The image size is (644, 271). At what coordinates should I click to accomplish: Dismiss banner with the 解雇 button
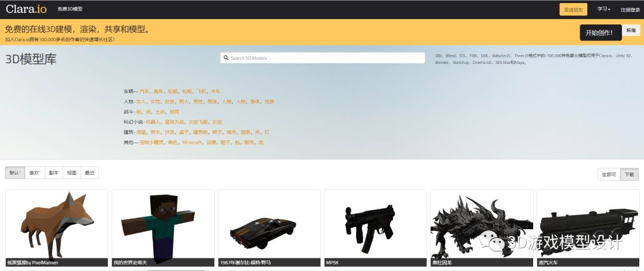tap(631, 30)
